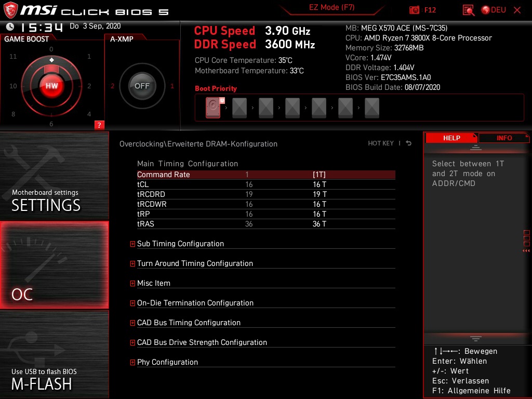Screen dimensions: 532x399
Task: Select the sixth empty boot priority slot
Action: [x=345, y=108]
